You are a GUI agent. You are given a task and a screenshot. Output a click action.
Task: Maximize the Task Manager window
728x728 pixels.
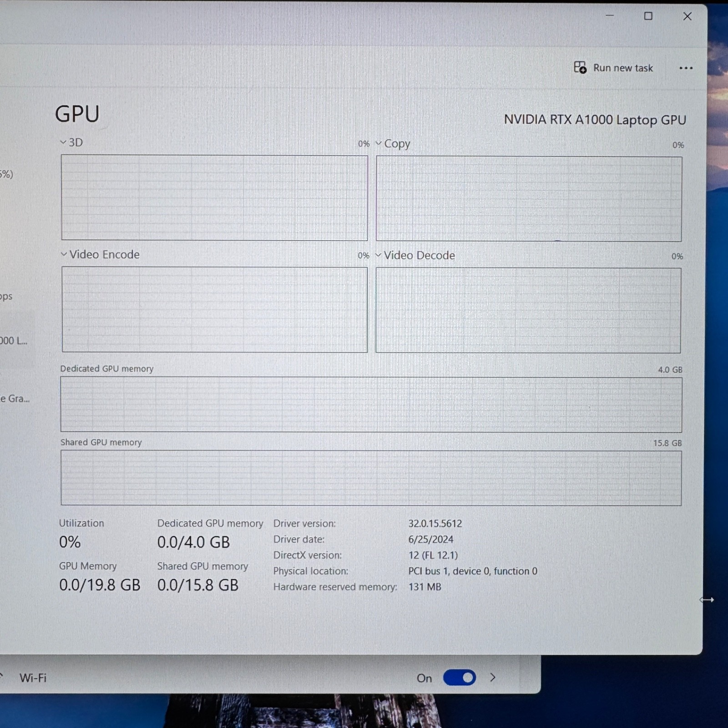point(648,16)
